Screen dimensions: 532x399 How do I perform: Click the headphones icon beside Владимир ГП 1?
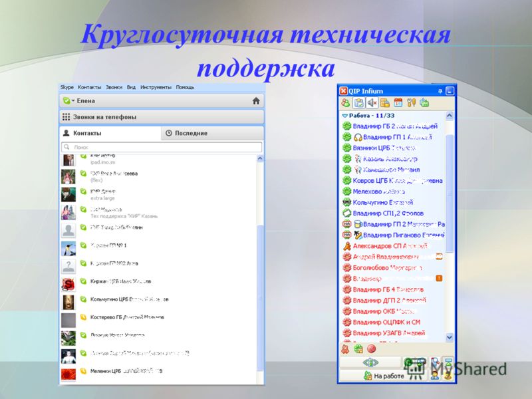[358, 137]
